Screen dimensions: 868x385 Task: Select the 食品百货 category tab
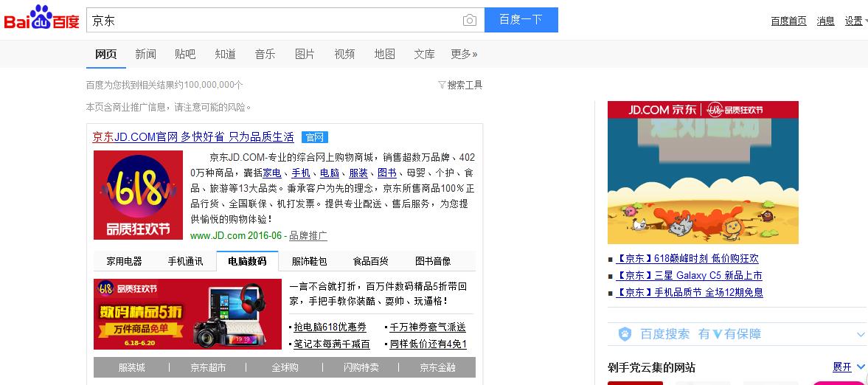371,262
